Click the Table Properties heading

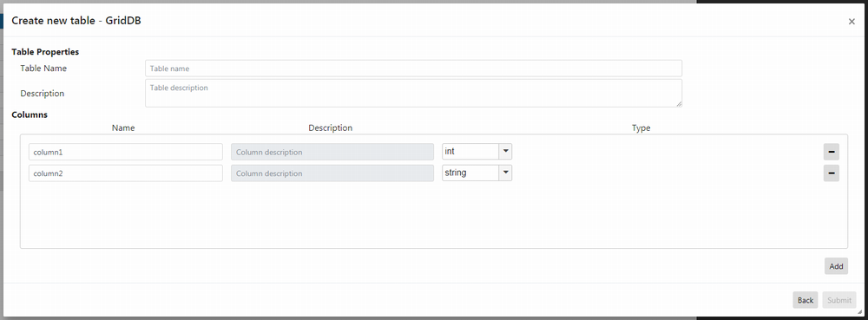pyautogui.click(x=45, y=51)
